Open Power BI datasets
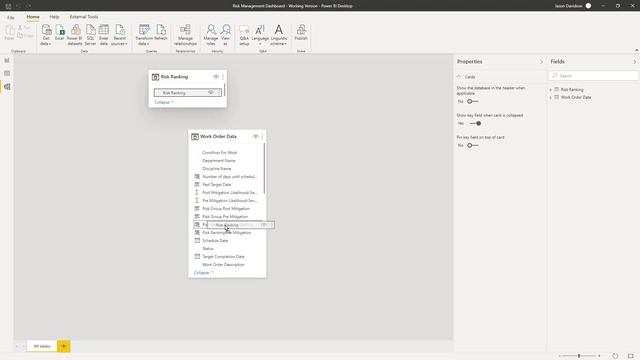 pyautogui.click(x=75, y=35)
